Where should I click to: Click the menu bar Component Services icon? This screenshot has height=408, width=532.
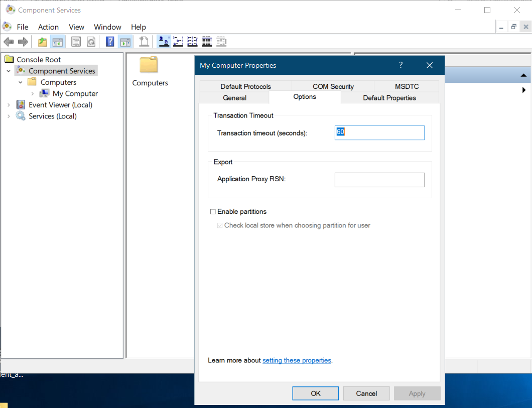coord(7,27)
